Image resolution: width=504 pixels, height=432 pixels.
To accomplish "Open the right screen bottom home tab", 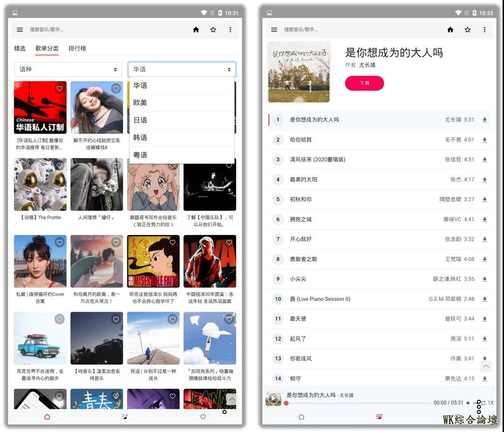I will click(301, 417).
